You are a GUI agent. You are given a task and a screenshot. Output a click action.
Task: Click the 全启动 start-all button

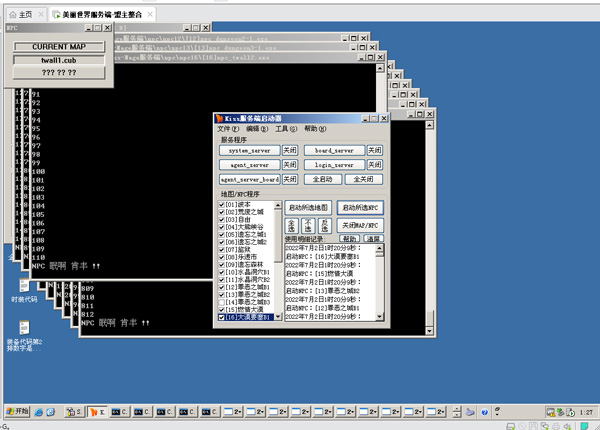(x=323, y=179)
